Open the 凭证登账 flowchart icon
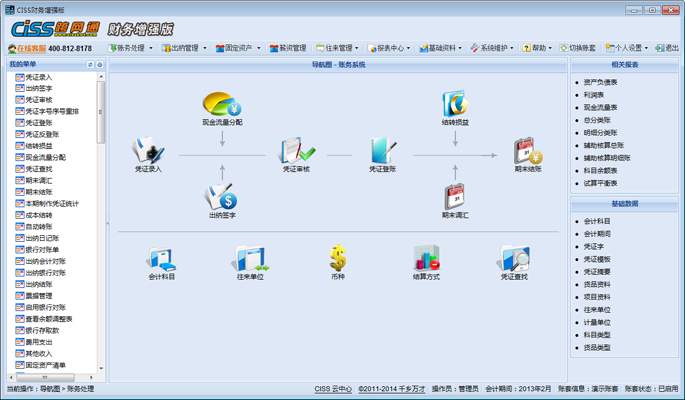 click(382, 151)
